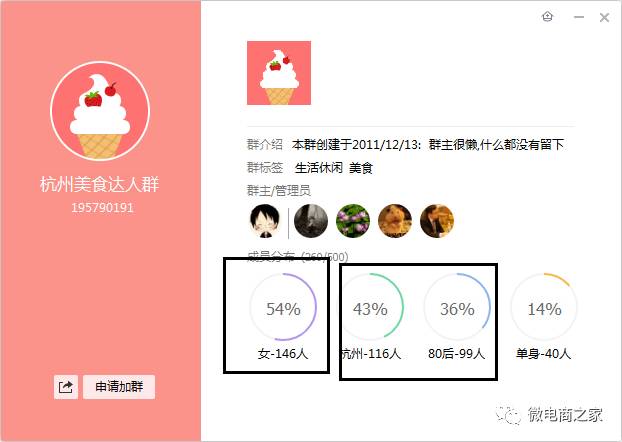Open the dark grey admin avatar
This screenshot has height=442, width=622.
(311, 221)
